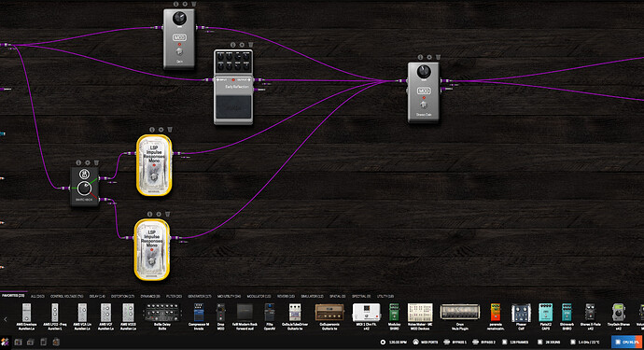The width and height of the screenshot is (644, 350).
Task: Open settings of upper LSP Impulse Responses pedal
Action: coord(161,130)
